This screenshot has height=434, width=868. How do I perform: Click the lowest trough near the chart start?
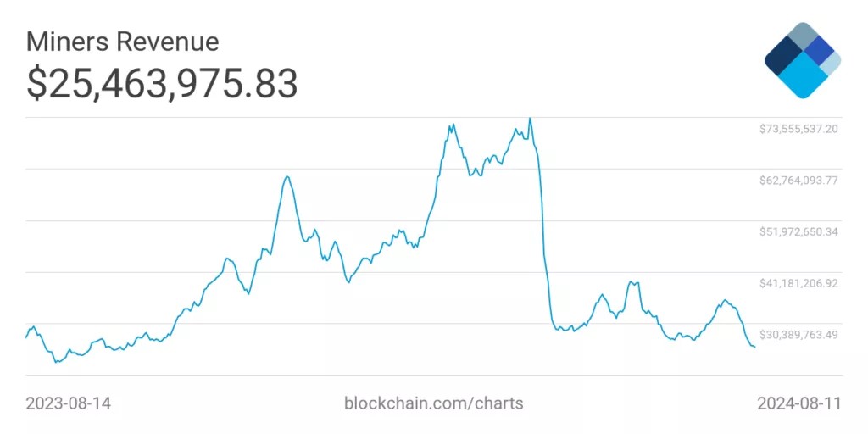[x=56, y=362]
